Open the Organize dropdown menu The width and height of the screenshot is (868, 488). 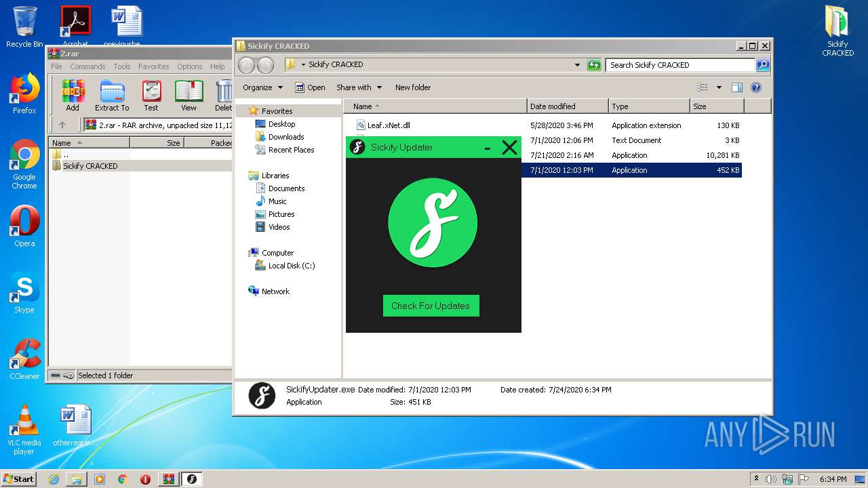[262, 87]
